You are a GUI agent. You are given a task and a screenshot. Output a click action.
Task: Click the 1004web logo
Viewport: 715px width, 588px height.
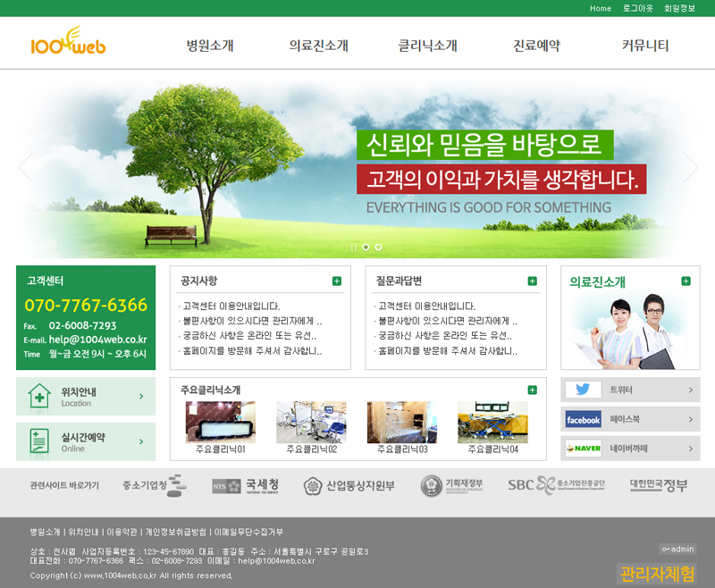(x=68, y=42)
